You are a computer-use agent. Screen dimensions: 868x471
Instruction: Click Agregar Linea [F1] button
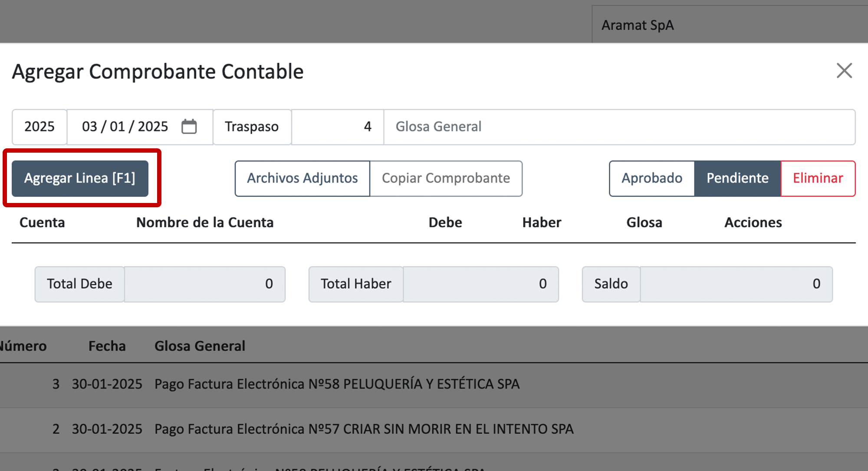(80, 178)
